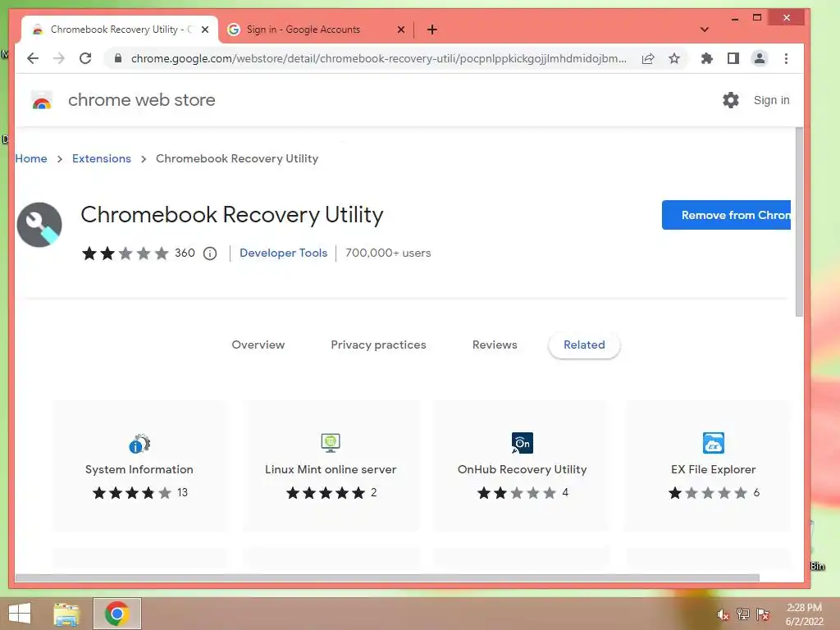Go to Extensions breadcrumb link
This screenshot has height=630, width=840.
[101, 158]
